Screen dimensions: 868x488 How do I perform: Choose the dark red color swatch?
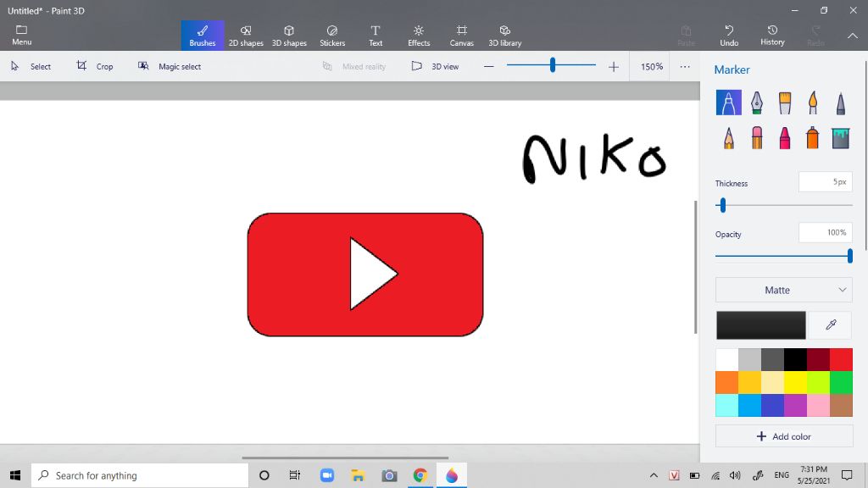(x=818, y=359)
